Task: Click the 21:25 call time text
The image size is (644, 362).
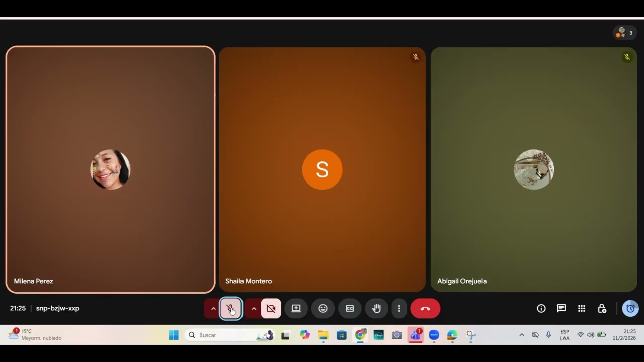Action: point(18,308)
